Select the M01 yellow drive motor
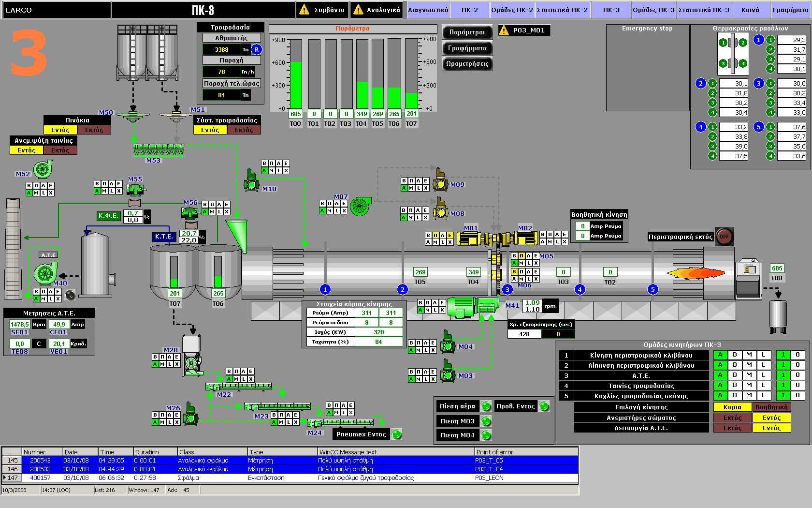 coord(468,239)
